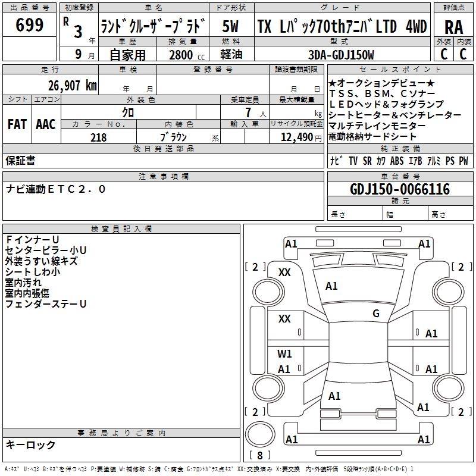
Task: Select the A1 mark on the hood
Action: pos(331,286)
